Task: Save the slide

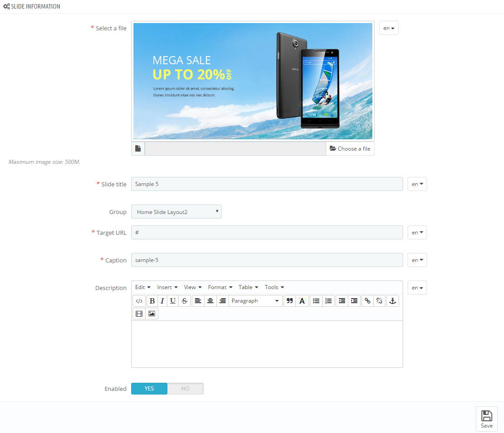Action: coord(487,419)
